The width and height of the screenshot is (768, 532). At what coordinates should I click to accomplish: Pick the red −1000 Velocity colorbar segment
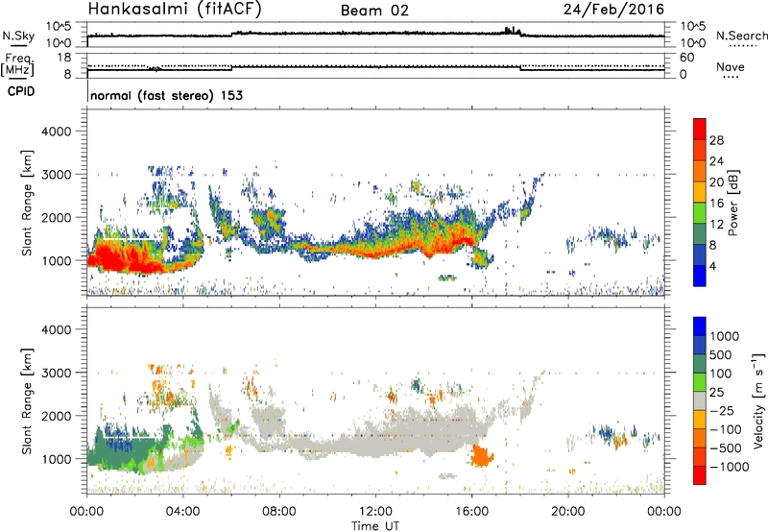tap(700, 475)
